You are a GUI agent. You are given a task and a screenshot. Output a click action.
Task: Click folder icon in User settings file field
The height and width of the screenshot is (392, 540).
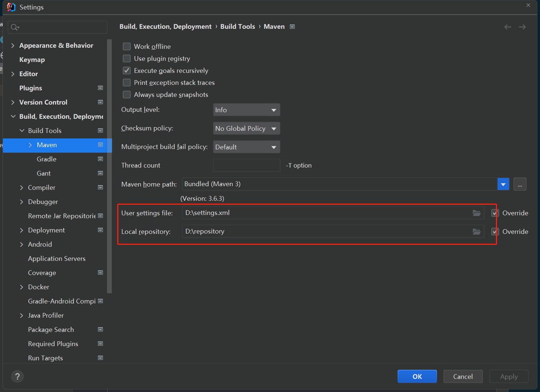pos(476,213)
